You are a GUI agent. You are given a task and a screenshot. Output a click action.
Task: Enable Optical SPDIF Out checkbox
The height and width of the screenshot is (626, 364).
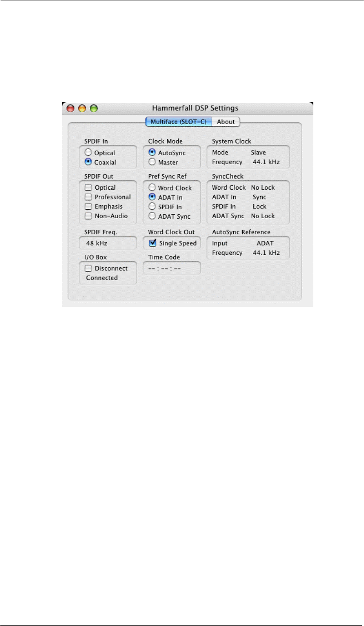tap(89, 188)
